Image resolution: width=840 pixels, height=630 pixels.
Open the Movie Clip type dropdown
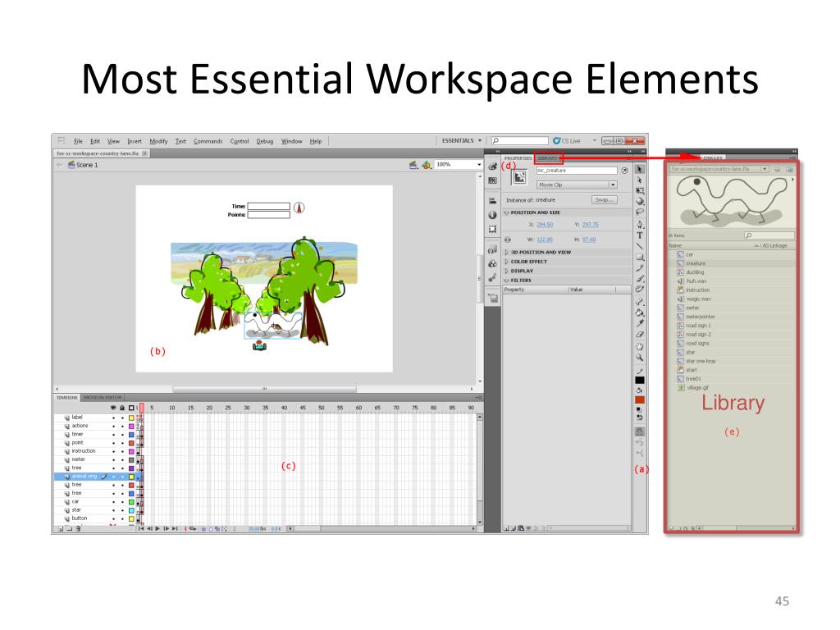(x=577, y=185)
